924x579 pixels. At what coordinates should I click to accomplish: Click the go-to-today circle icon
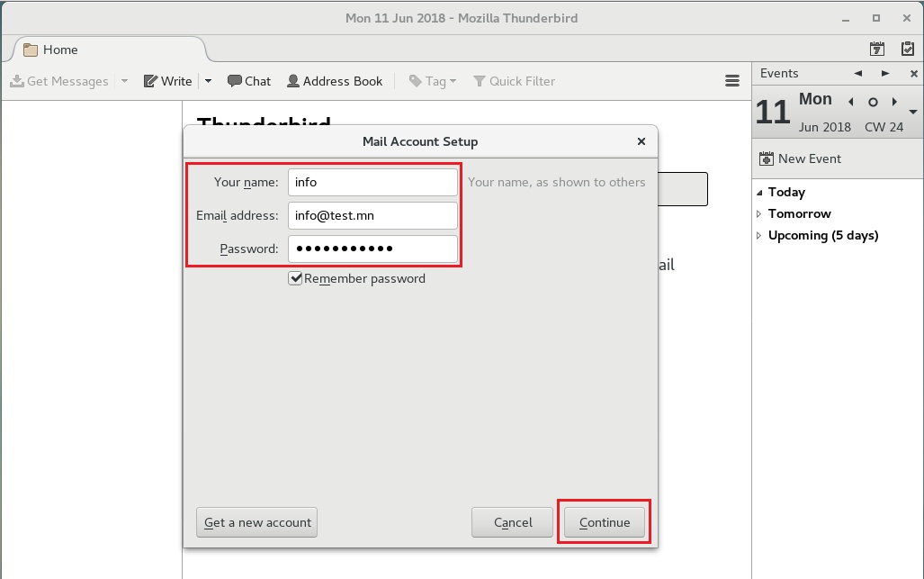[873, 102]
